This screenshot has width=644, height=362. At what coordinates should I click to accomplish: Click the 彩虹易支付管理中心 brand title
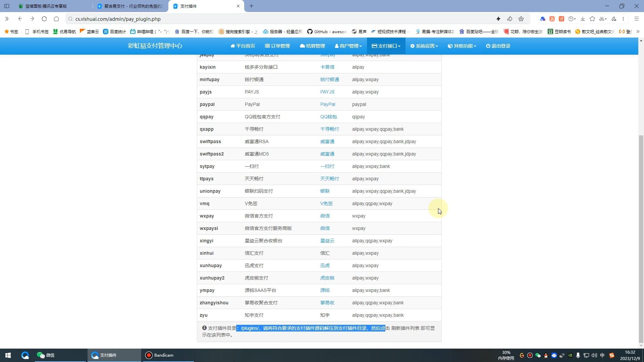click(155, 46)
